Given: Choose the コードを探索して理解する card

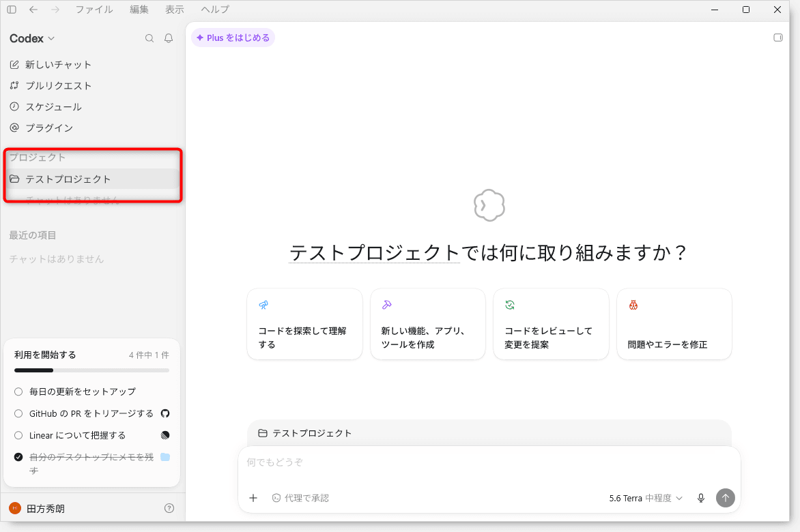Looking at the screenshot, I should pyautogui.click(x=304, y=324).
